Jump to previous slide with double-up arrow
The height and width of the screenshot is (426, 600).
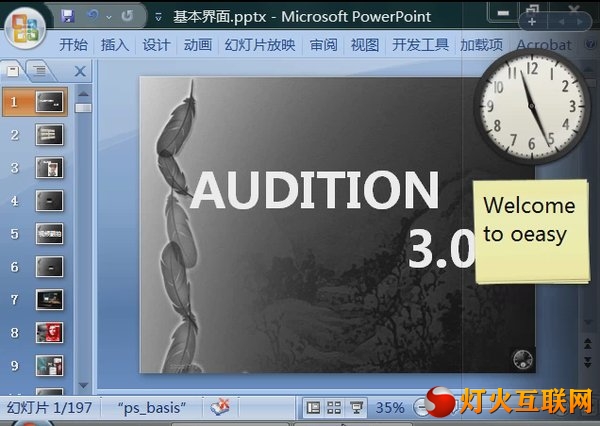588,343
